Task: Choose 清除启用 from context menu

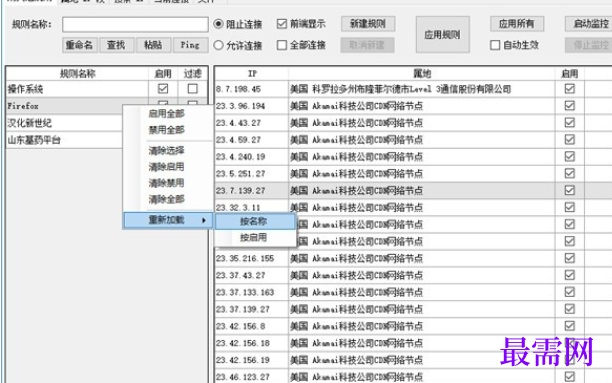Action: tap(168, 167)
